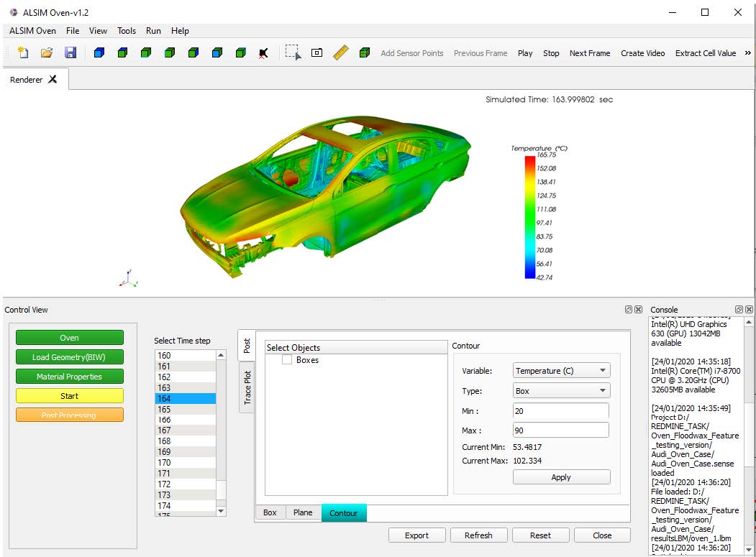Click the Start button in Control View
The height and width of the screenshot is (557, 756).
pos(69,395)
